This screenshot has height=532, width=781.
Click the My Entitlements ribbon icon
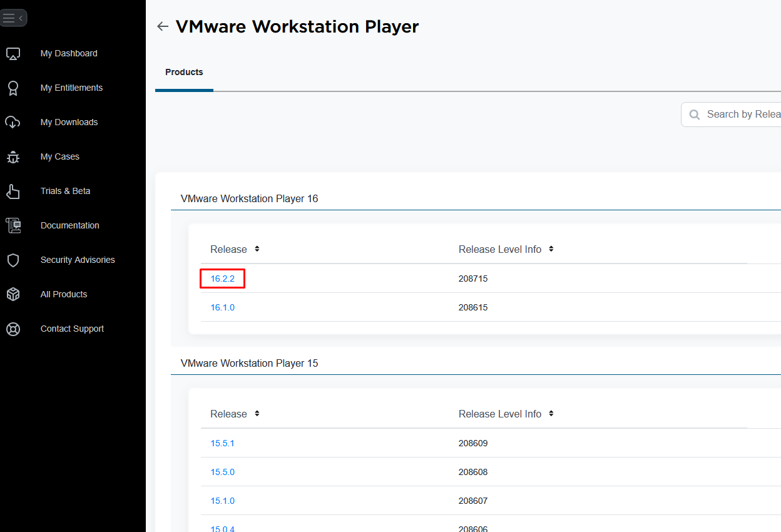[13, 88]
